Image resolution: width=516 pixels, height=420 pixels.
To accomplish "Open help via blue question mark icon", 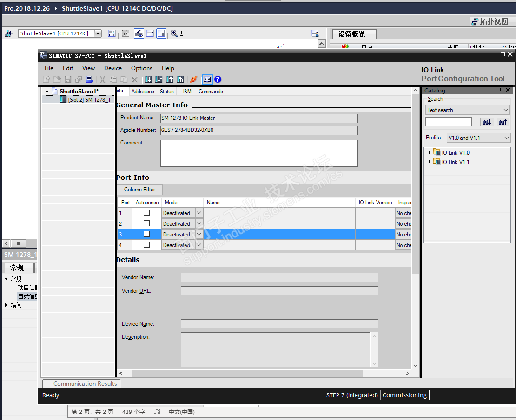I will tap(218, 79).
